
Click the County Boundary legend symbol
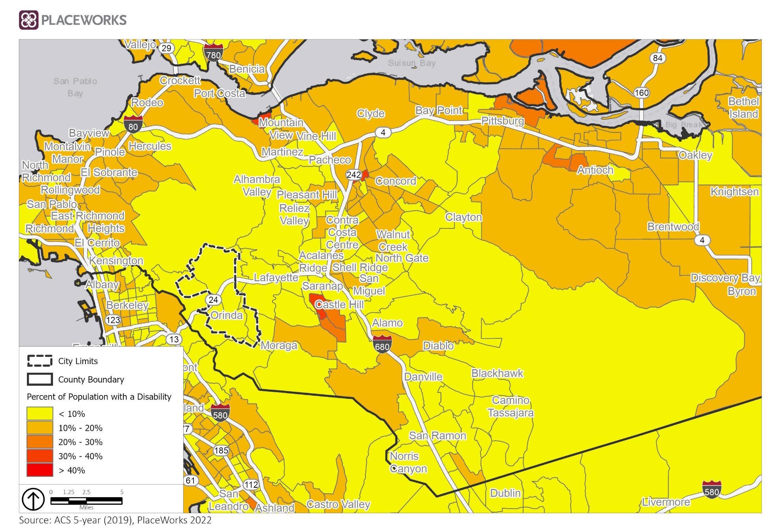40,379
